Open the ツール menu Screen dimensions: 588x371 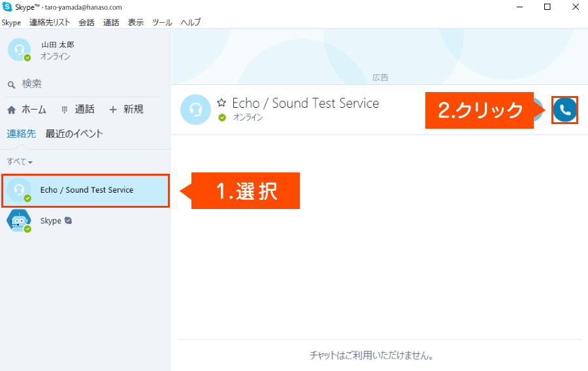[163, 22]
